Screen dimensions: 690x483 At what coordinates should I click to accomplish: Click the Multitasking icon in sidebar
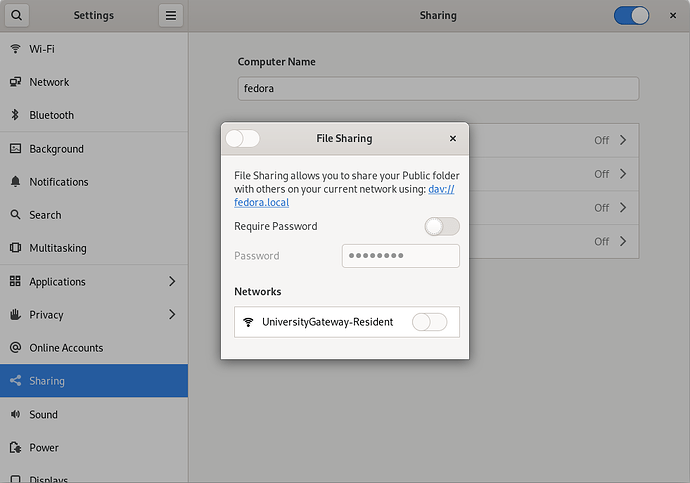coord(15,248)
